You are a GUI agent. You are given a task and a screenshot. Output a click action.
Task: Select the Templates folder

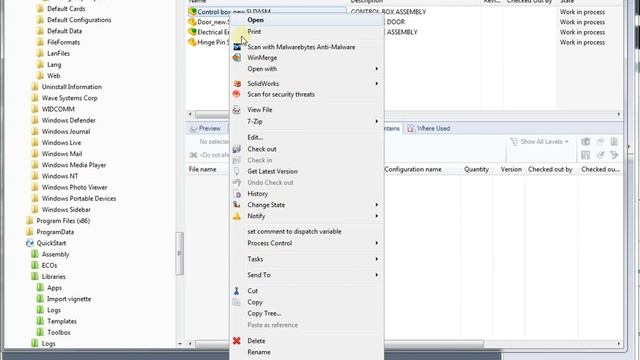coord(62,321)
